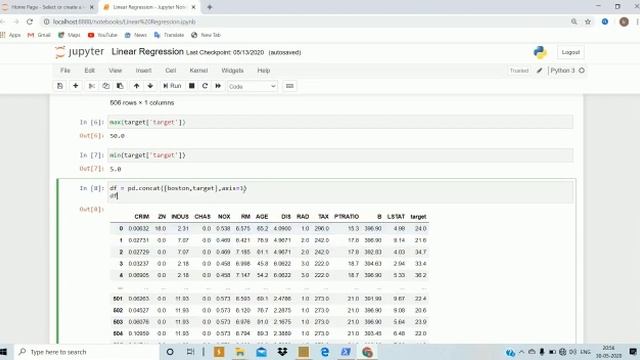640x360 pixels.
Task: Open a new browser tab
Action: 209,7
